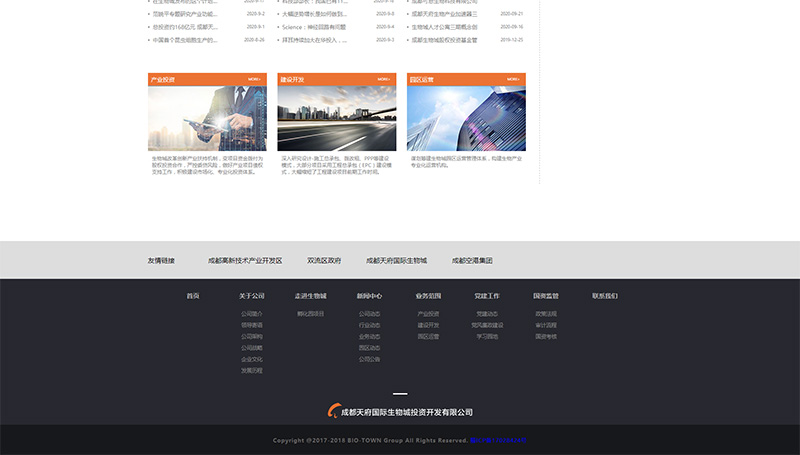Screen dimensions: 800x455
Task: Open 园区运营 footer link under 业务范围
Action: click(x=428, y=337)
